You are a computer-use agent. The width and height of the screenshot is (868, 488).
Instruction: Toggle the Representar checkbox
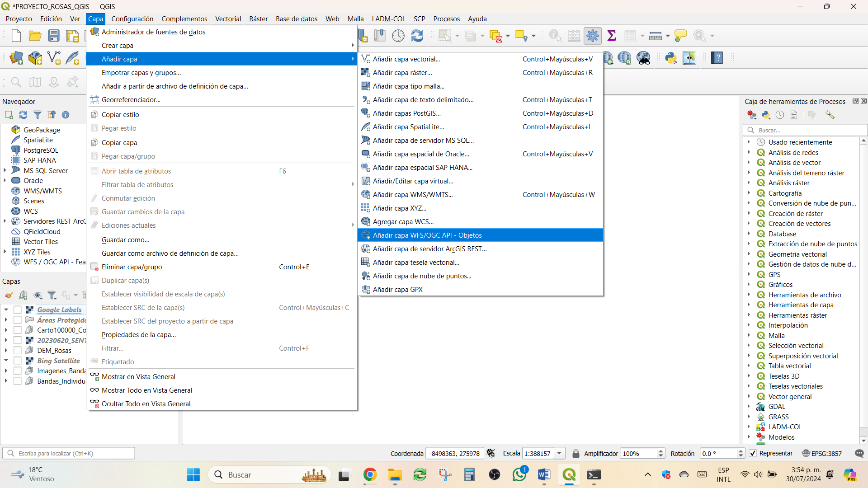[x=753, y=453]
